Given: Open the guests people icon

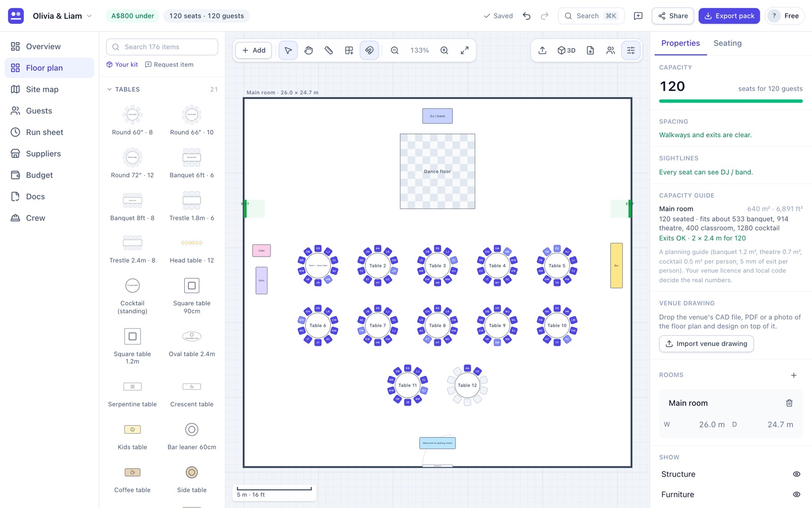Looking at the screenshot, I should click(611, 50).
